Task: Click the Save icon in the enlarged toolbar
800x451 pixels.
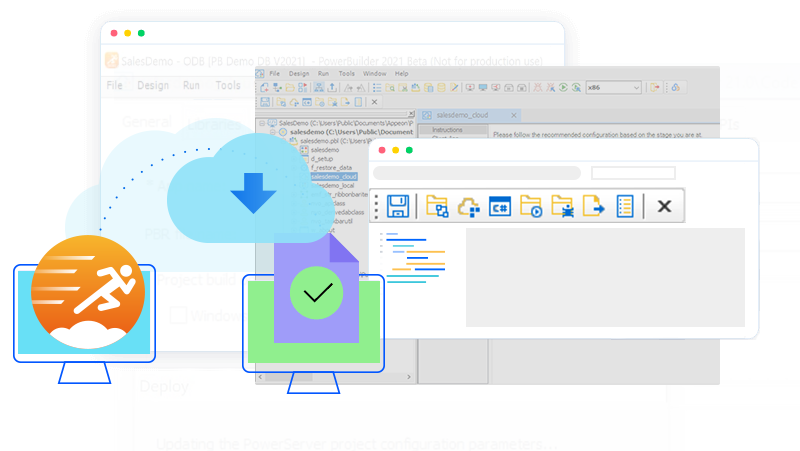Action: (x=397, y=206)
